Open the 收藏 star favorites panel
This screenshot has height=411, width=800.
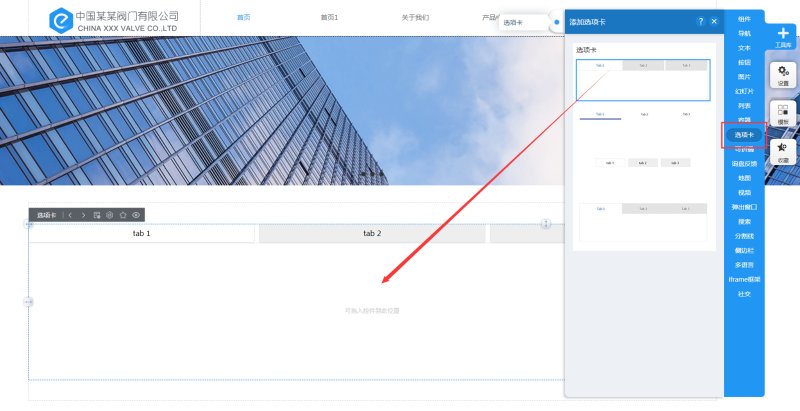click(783, 152)
